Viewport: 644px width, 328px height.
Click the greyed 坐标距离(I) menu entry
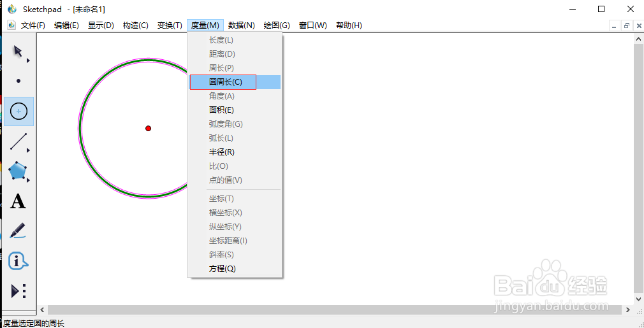click(235, 241)
